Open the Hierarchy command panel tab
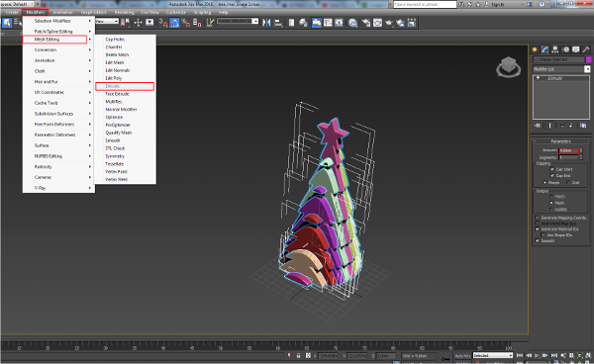The height and width of the screenshot is (364, 594). pyautogui.click(x=555, y=49)
